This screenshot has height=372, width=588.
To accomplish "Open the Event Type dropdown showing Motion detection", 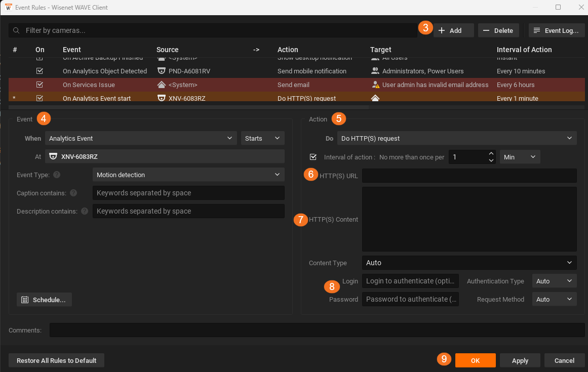I will [188, 175].
